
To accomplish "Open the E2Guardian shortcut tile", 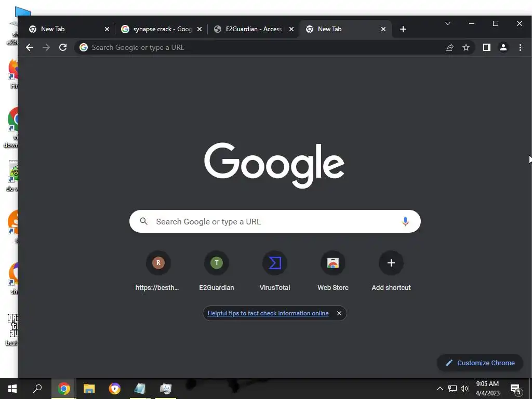I will (217, 271).
